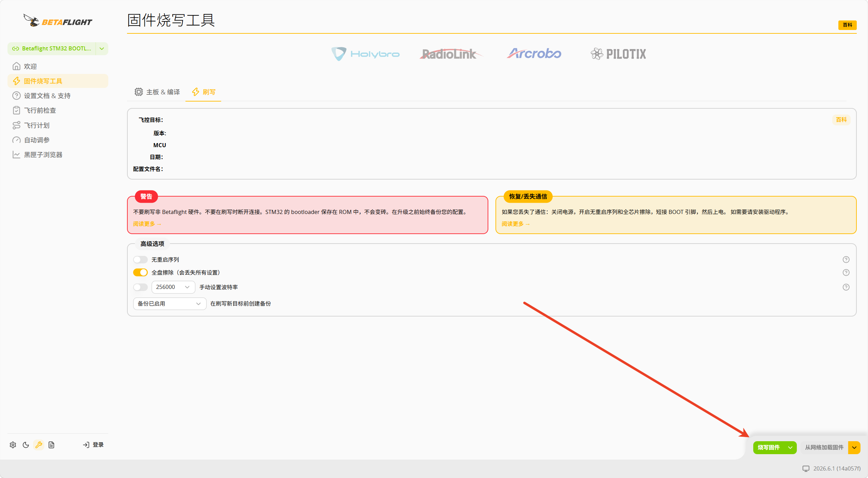The height and width of the screenshot is (478, 868).
Task: Open 阅读更多 link in 警告 box
Action: pos(147,224)
